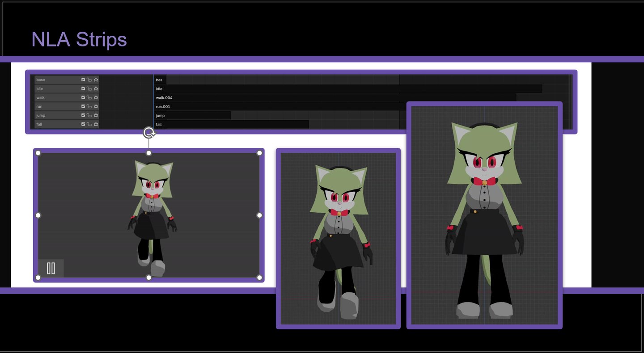This screenshot has width=644, height=353.
Task: Click the left-middle handle of selected video
Action: [38, 215]
